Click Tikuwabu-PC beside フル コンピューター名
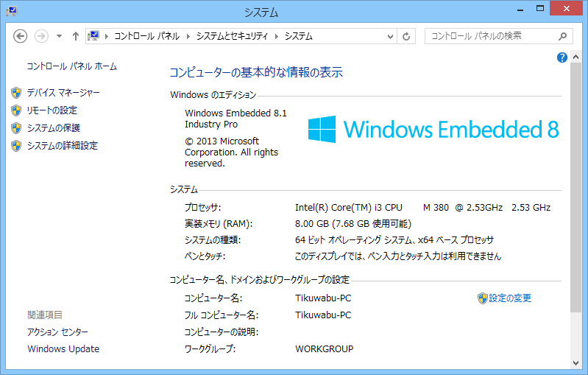Image resolution: width=588 pixels, height=375 pixels. [323, 315]
